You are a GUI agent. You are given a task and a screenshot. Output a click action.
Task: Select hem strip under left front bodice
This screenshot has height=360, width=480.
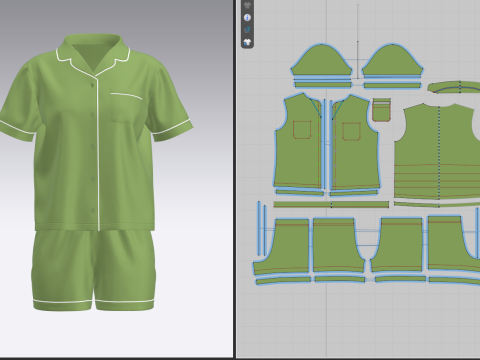(299, 192)
